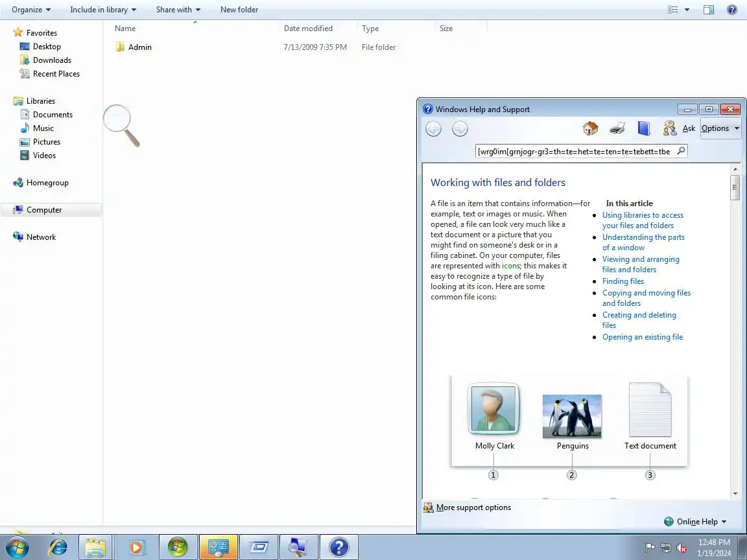Sort by Date modified column header
This screenshot has width=747, height=560.
pyautogui.click(x=308, y=28)
